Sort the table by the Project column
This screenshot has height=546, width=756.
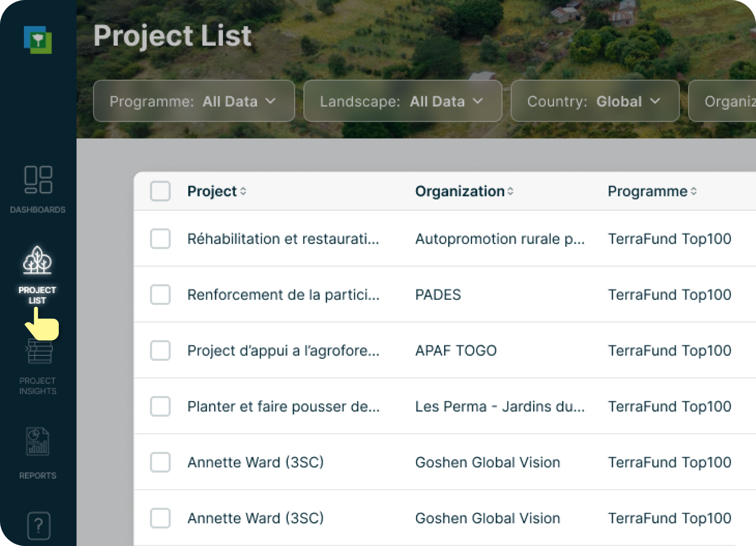point(217,192)
